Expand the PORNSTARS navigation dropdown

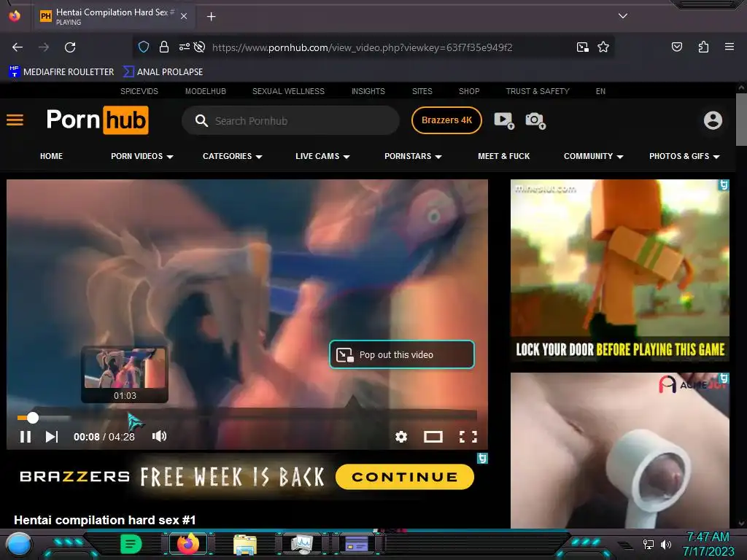tap(413, 156)
